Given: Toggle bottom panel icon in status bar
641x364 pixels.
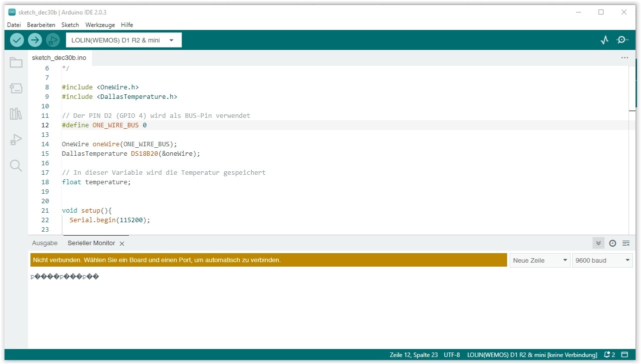Looking at the screenshot, I should click(625, 355).
